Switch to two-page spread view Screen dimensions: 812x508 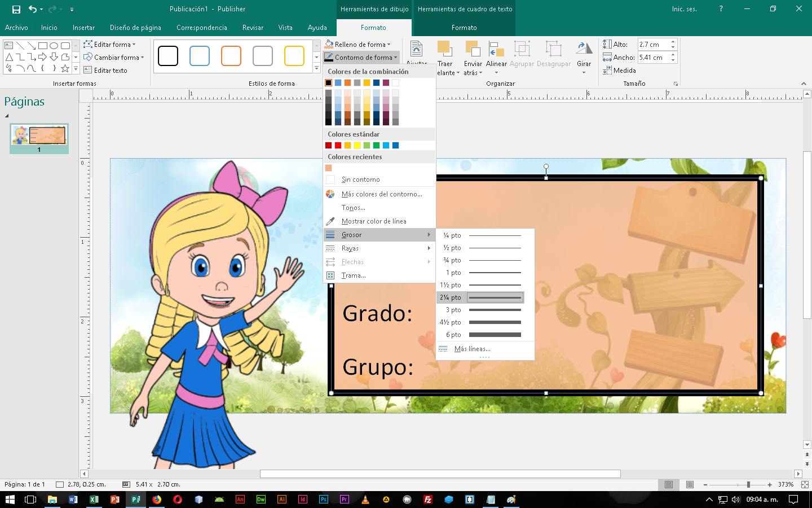coord(690,484)
